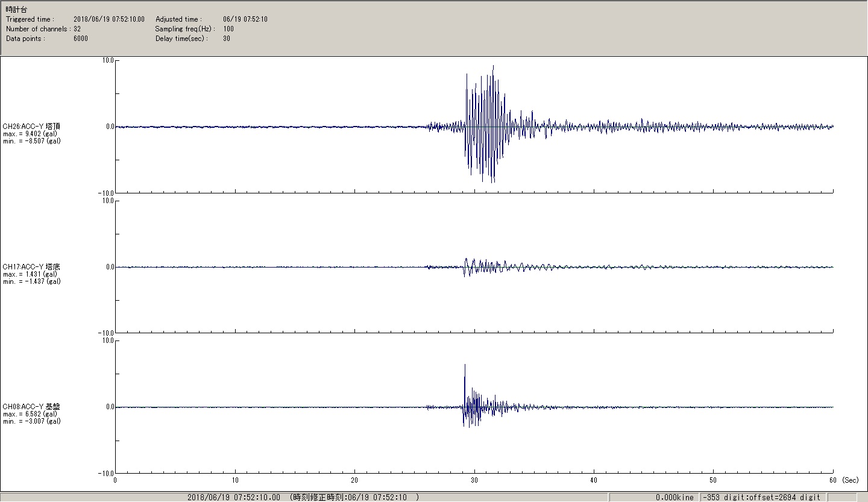Jump to the 50 second time axis label
Viewport: 868px width, 502px height.
click(713, 480)
